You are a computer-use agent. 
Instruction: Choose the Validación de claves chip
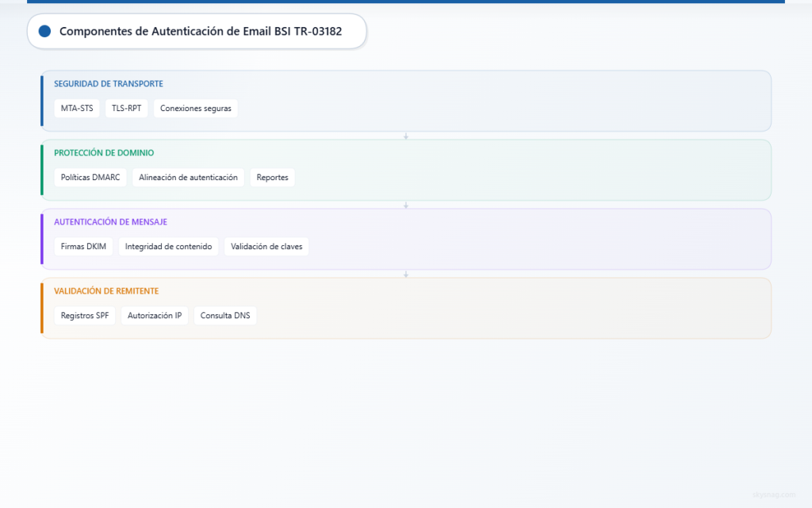click(266, 246)
